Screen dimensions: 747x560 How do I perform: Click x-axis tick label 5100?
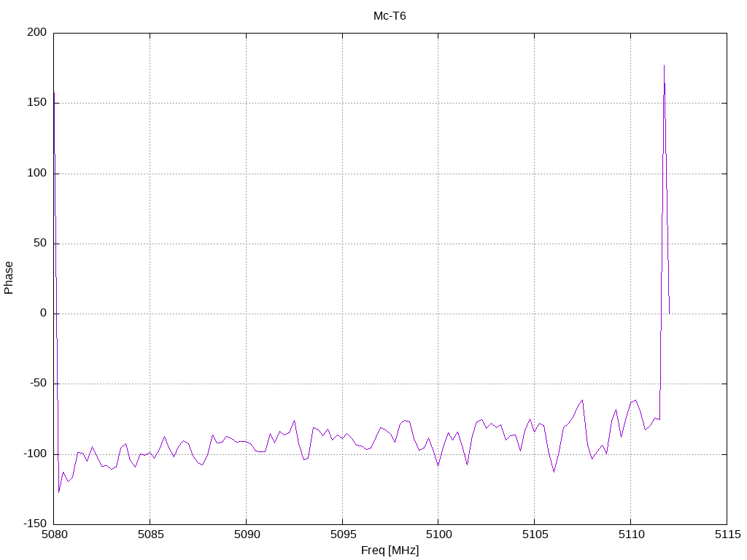point(438,534)
